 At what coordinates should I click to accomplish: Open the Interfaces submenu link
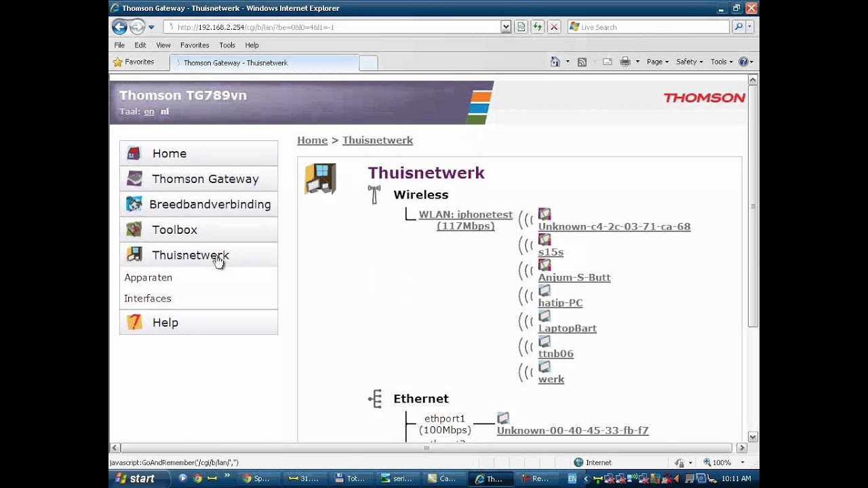coord(148,298)
